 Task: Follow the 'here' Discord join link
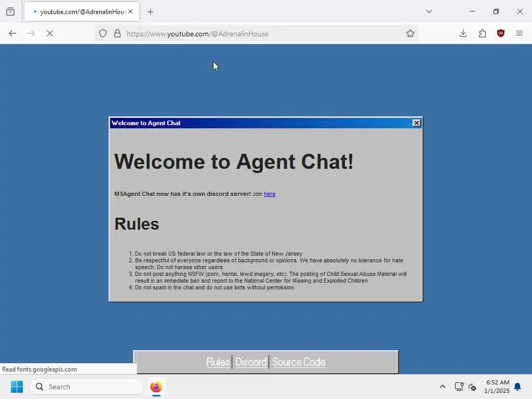coord(270,194)
